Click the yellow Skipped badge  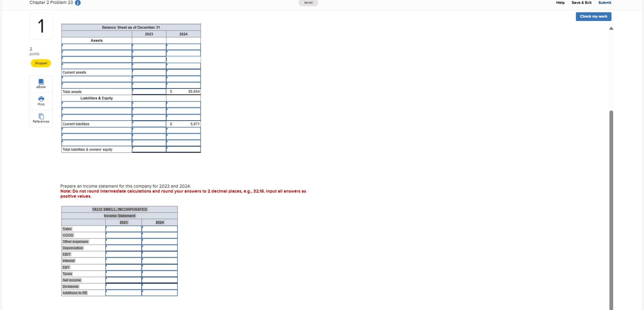click(41, 63)
